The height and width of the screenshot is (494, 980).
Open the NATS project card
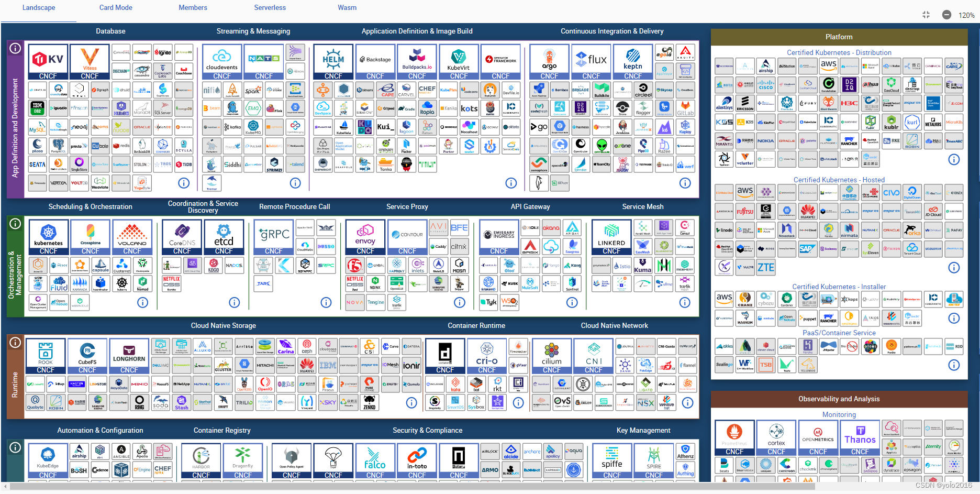click(x=264, y=62)
